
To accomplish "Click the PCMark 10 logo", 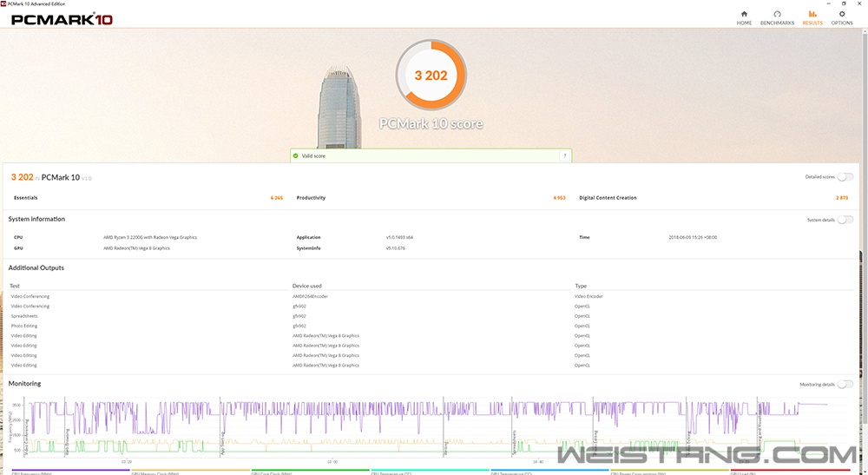I will click(62, 19).
